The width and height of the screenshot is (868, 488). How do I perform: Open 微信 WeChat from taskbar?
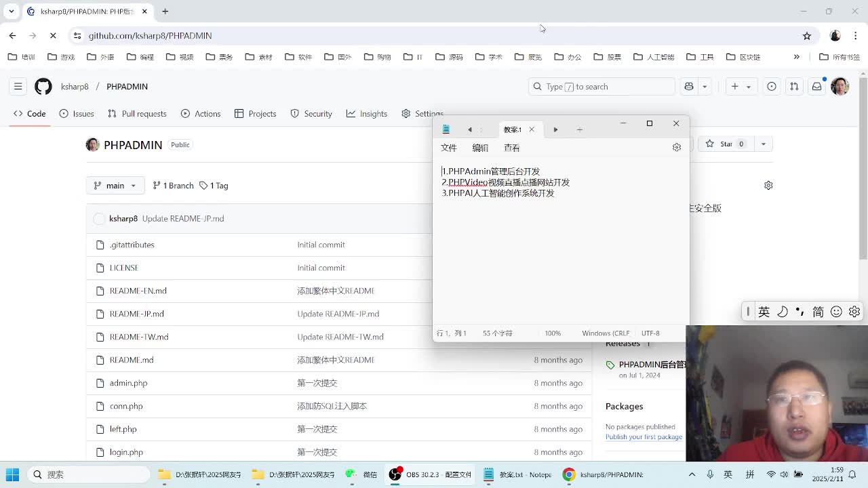click(361, 474)
